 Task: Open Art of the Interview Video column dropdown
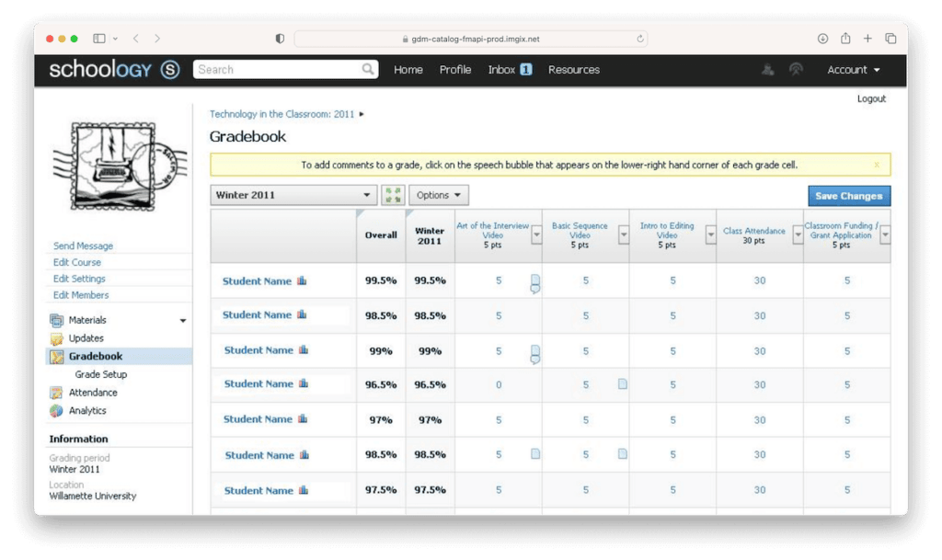point(536,235)
